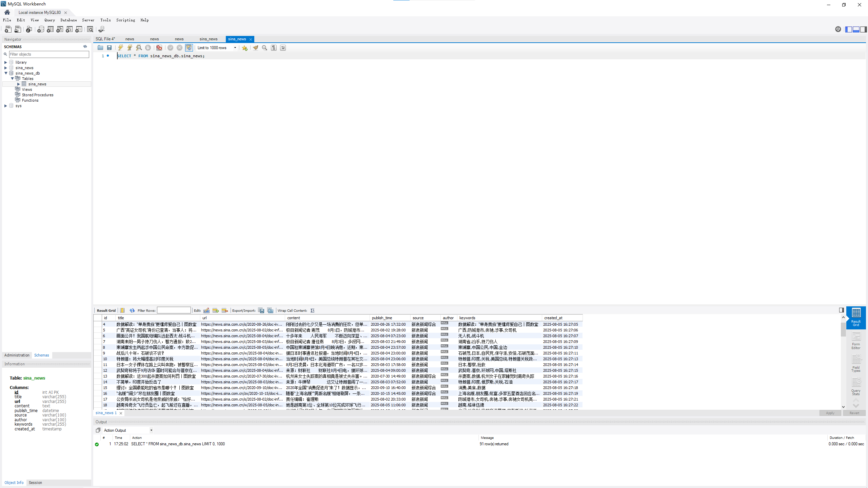
Task: Expand the sys schema
Action: [6, 106]
